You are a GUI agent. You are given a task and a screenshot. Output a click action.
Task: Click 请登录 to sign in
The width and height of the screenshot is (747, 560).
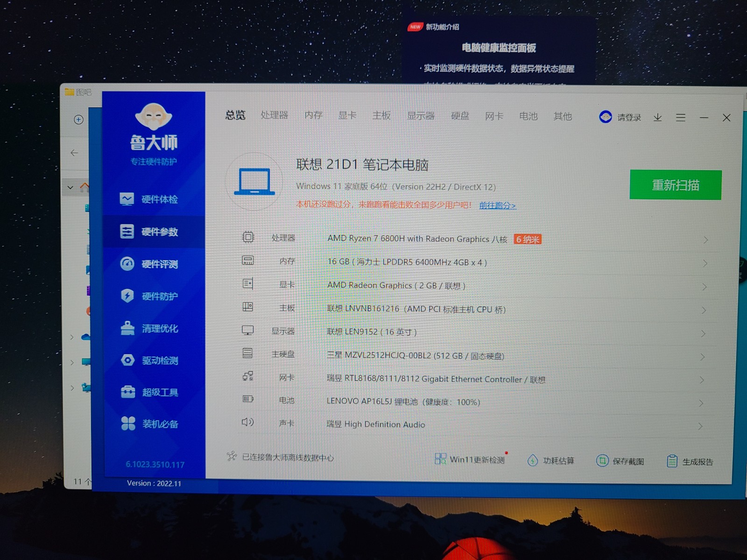[629, 118]
